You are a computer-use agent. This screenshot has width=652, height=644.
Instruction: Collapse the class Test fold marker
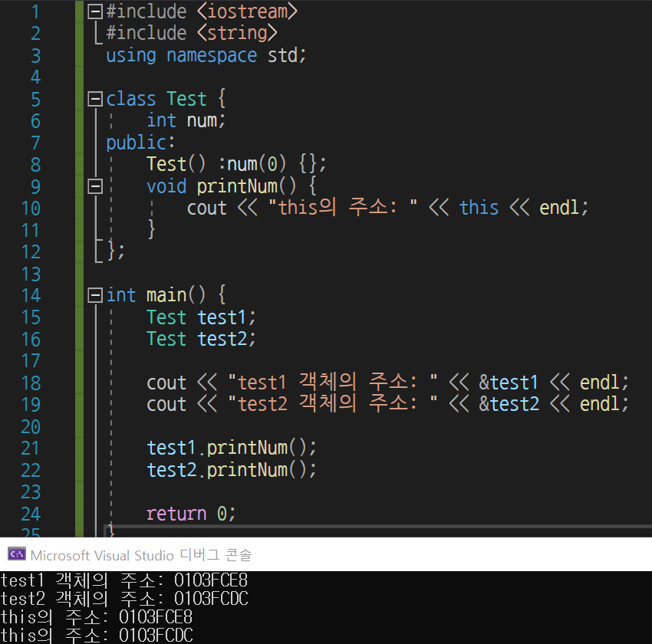[x=95, y=99]
